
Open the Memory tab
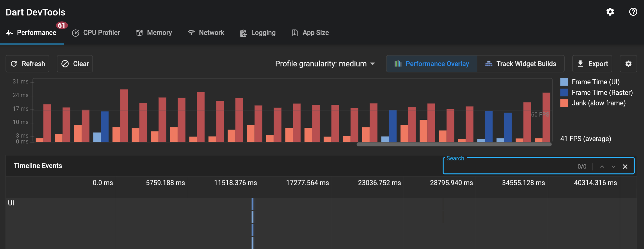click(x=154, y=33)
